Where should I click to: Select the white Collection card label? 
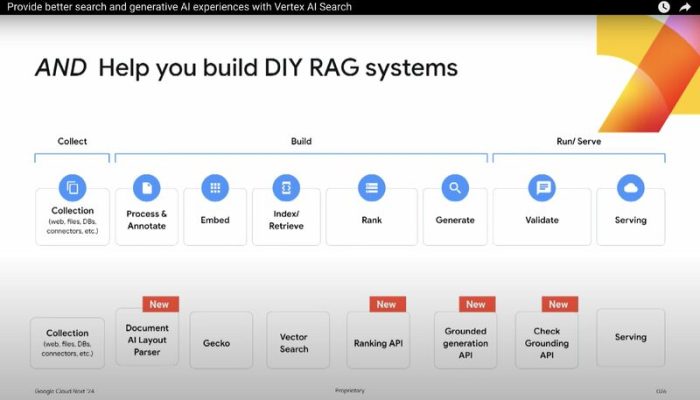72,210
